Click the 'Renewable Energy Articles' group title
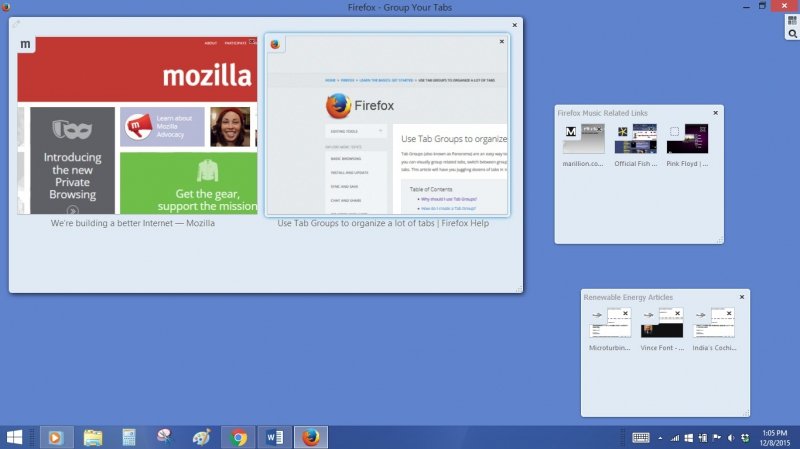The height and width of the screenshot is (449, 800). point(628,297)
